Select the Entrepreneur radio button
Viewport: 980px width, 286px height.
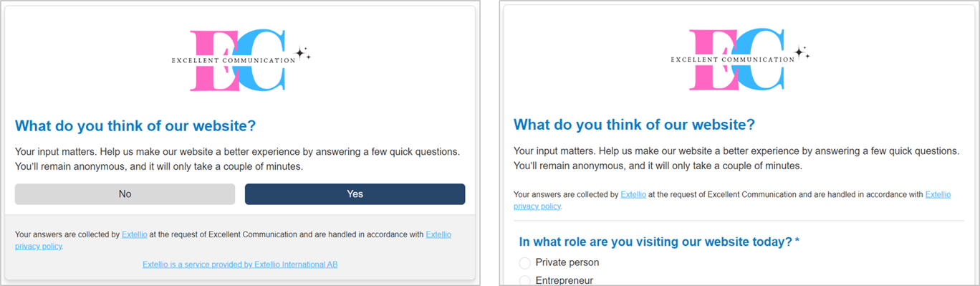tap(525, 281)
